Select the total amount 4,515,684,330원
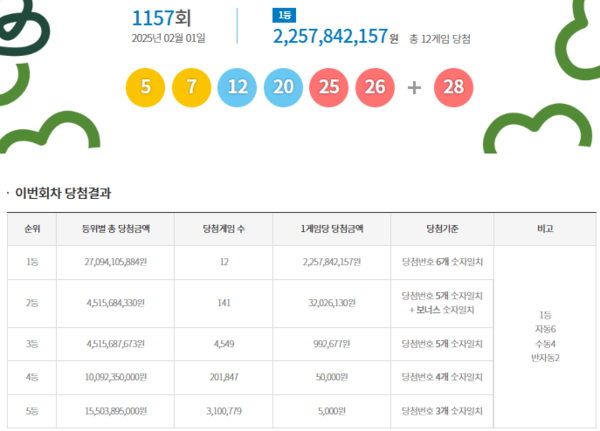 coord(116,303)
